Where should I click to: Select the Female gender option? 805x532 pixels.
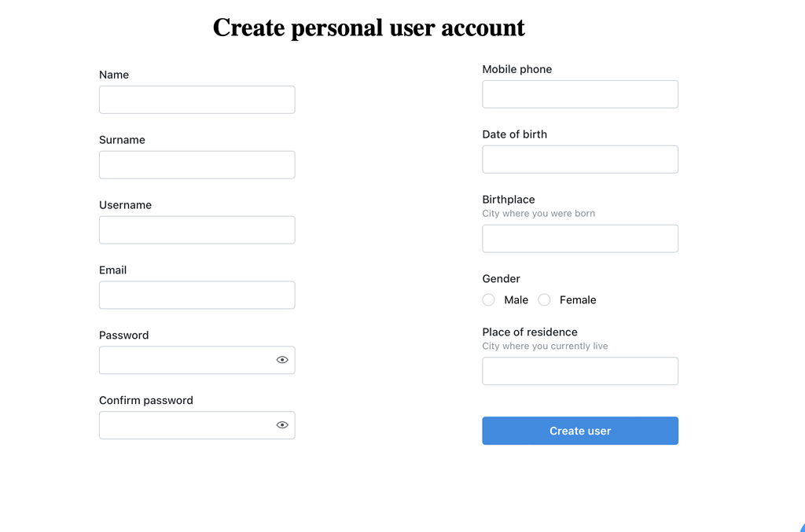click(x=544, y=299)
